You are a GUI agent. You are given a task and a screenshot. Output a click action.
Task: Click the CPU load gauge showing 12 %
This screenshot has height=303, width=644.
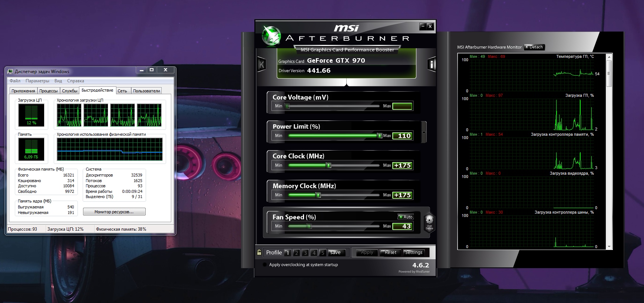(31, 115)
